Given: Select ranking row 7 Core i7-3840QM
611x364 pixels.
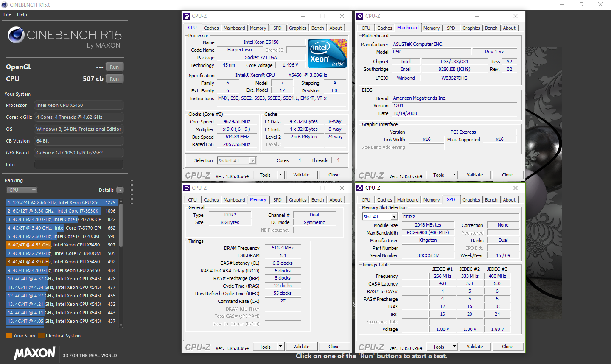Looking at the screenshot, I should [62, 253].
